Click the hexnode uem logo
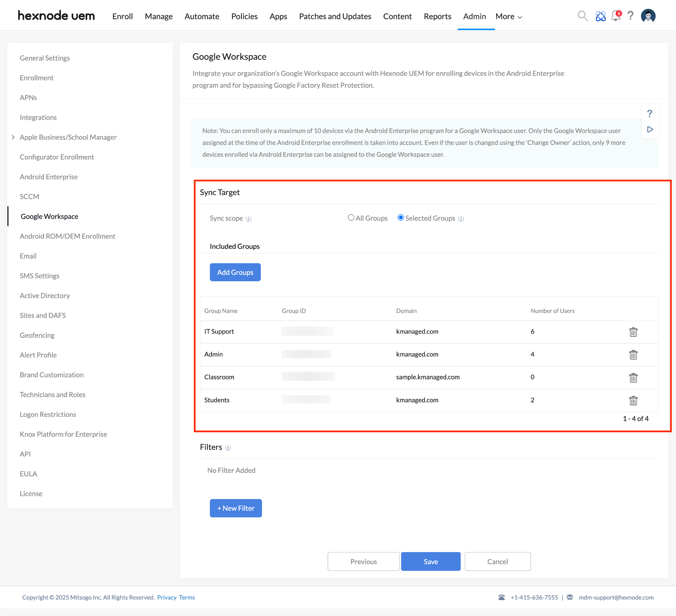Image resolution: width=676 pixels, height=616 pixels. 56,16
